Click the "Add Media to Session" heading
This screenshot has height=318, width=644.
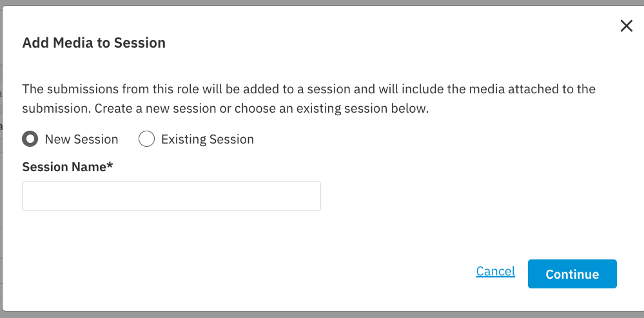point(93,43)
